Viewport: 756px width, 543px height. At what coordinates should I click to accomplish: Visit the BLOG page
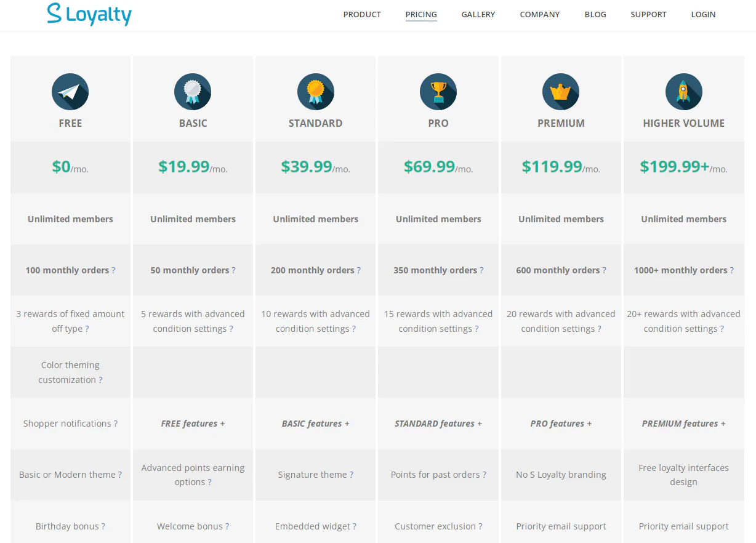click(595, 14)
